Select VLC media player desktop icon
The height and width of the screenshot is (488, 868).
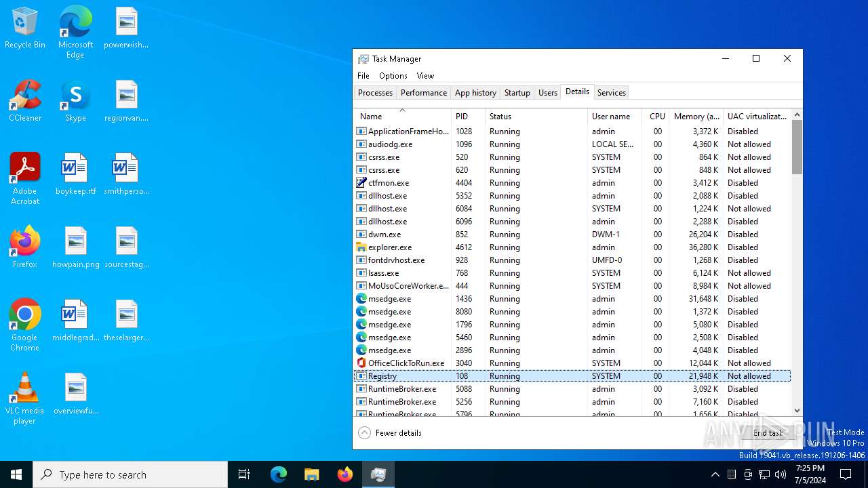pos(25,399)
